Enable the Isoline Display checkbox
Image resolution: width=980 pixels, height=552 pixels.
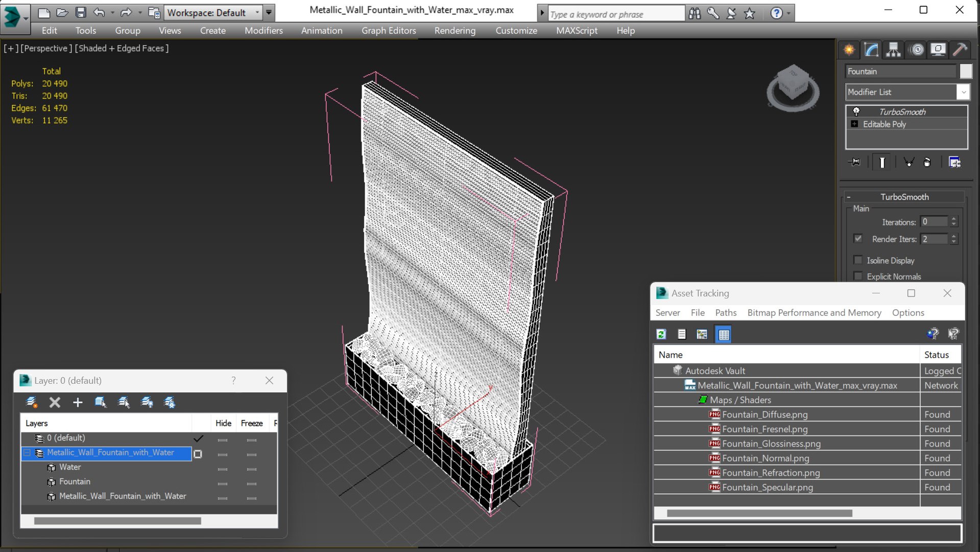858,260
